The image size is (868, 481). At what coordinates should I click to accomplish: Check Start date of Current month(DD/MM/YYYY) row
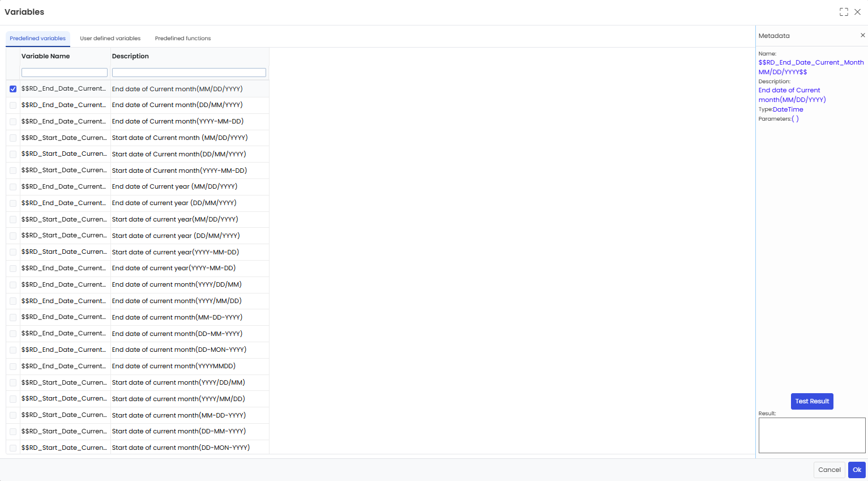pos(13,154)
